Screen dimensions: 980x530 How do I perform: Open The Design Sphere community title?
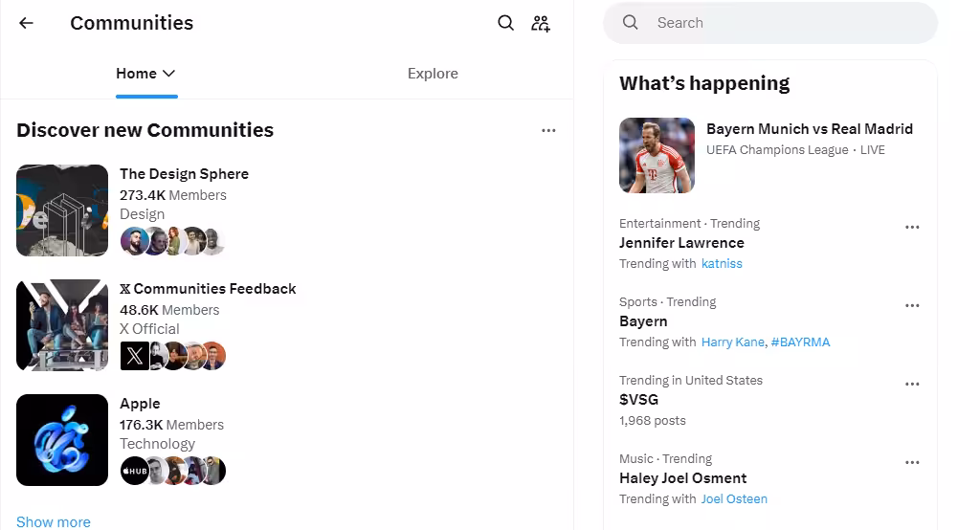[185, 174]
